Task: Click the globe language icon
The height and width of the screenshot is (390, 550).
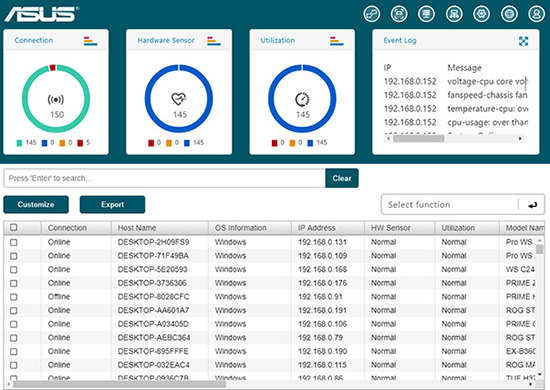Action: click(x=509, y=14)
